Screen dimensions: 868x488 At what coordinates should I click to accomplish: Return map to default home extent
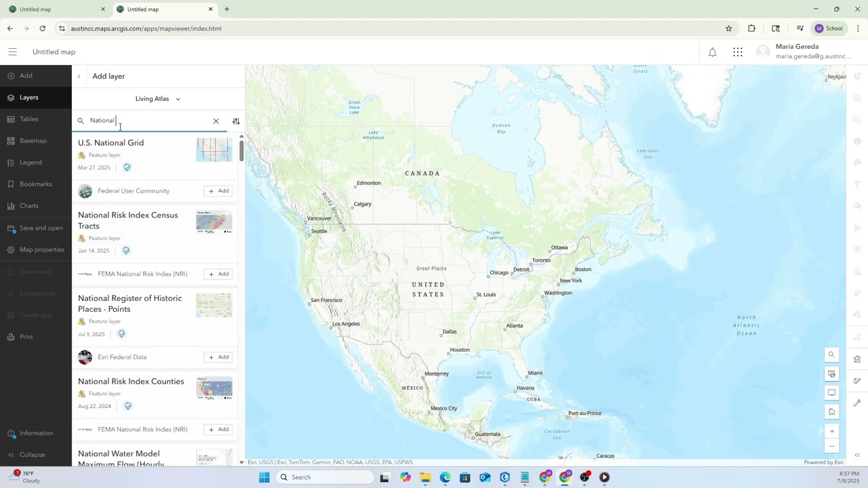pyautogui.click(x=831, y=412)
